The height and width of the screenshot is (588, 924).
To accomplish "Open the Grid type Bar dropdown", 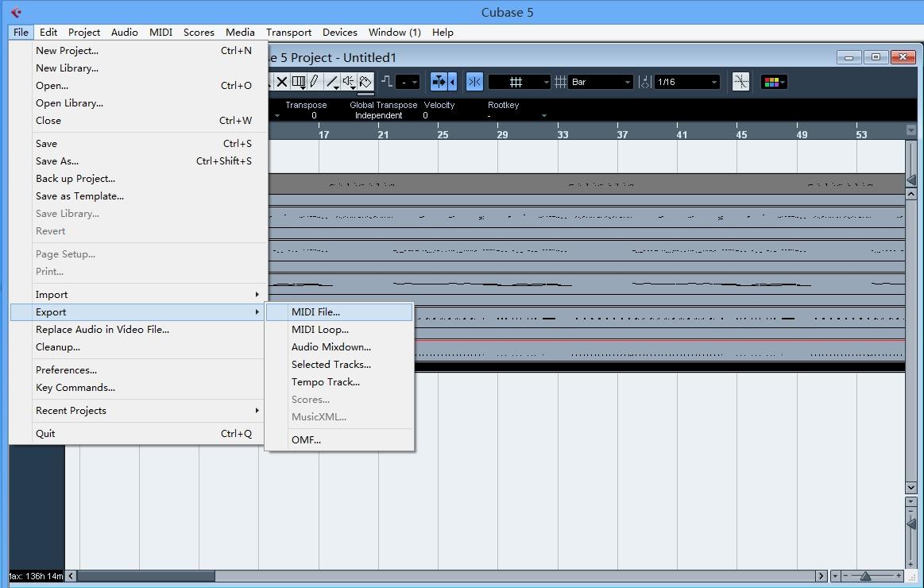I will pos(600,82).
